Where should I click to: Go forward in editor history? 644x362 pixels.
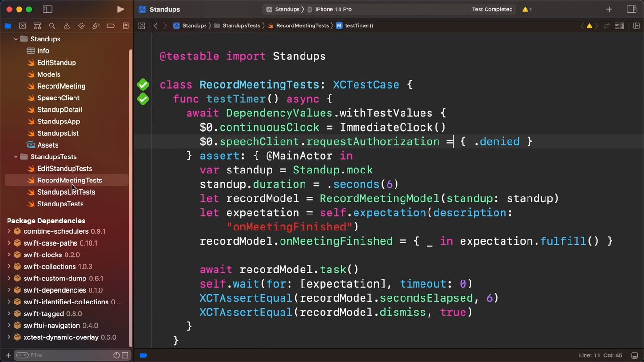pos(165,26)
